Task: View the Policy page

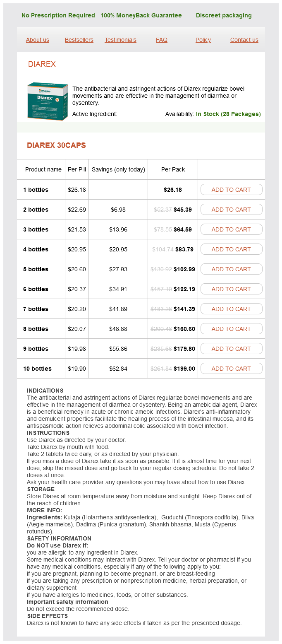Action: tap(203, 40)
